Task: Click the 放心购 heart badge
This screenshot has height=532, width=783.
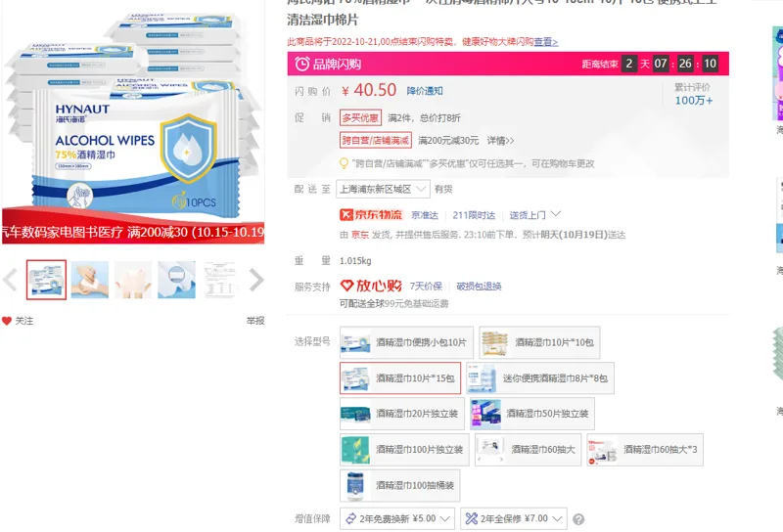Action: tap(371, 286)
